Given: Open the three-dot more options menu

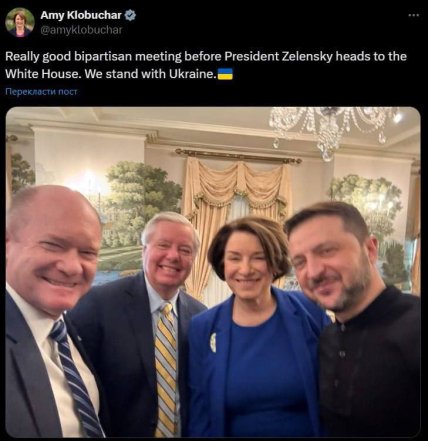Looking at the screenshot, I should [414, 15].
